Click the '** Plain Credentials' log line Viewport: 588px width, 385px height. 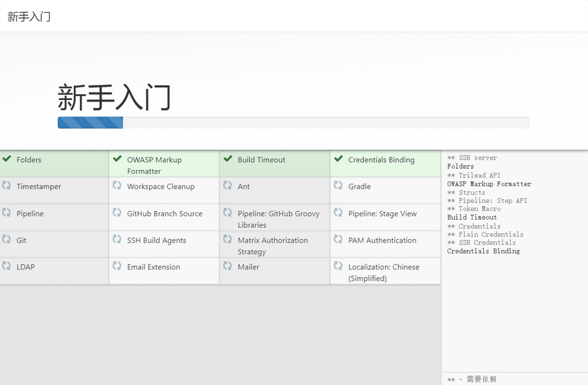pyautogui.click(x=485, y=234)
